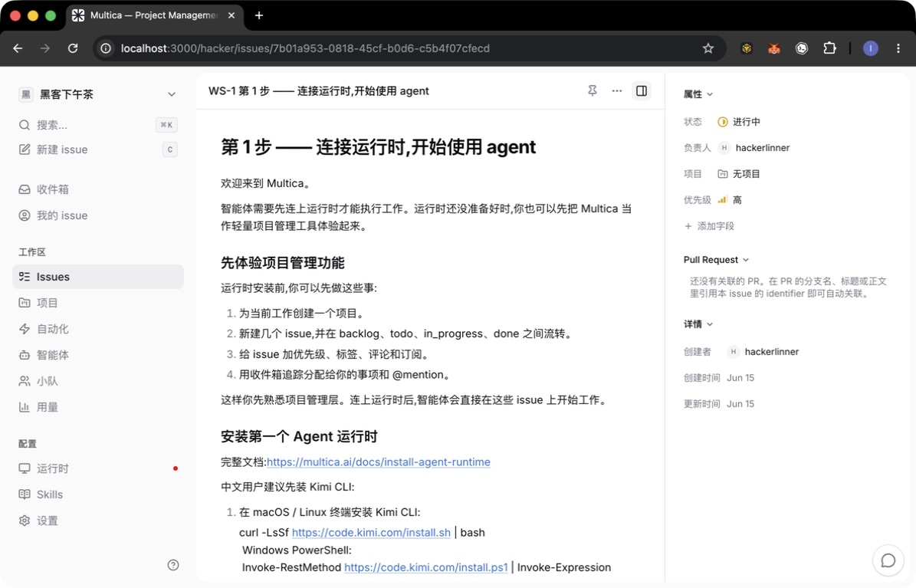
Task: Click the creator hackerlinner in details
Action: 763,351
